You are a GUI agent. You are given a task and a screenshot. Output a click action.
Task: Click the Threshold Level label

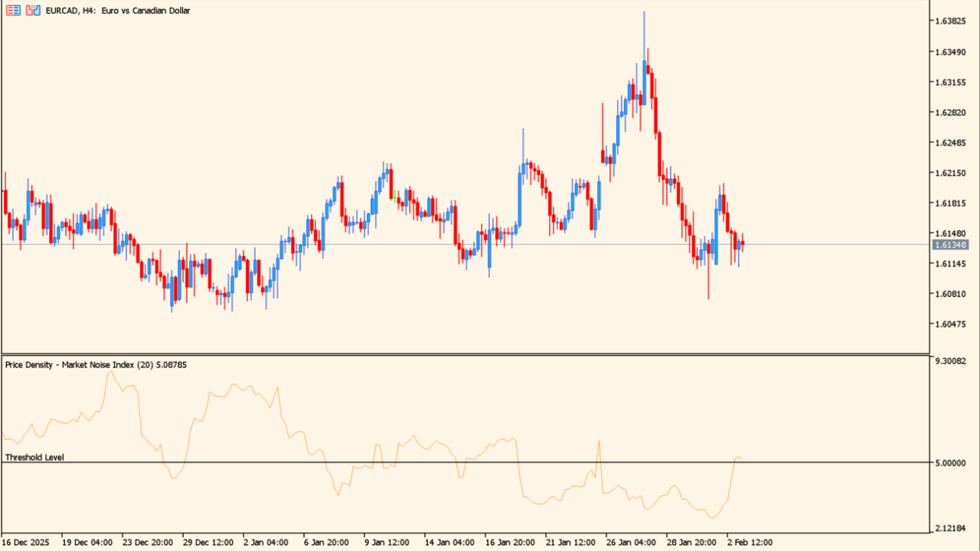(x=34, y=457)
